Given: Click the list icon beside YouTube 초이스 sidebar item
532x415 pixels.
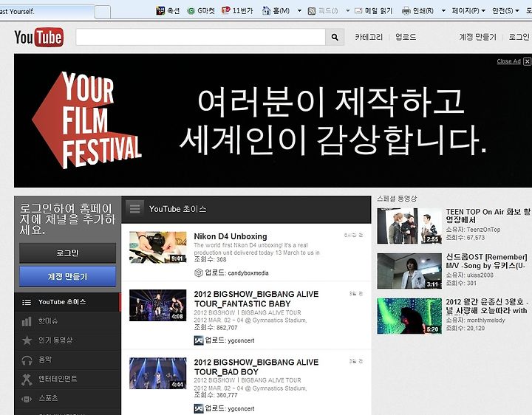Looking at the screenshot, I should tap(27, 302).
